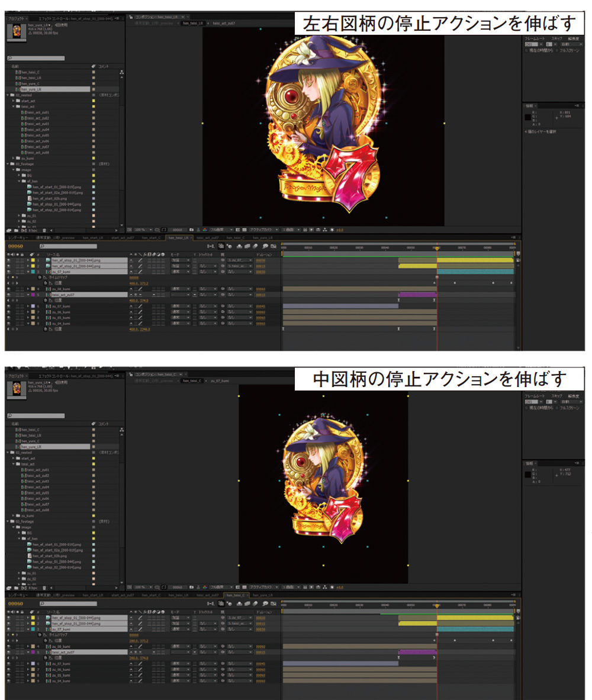Click the trash icon in lower Project panel
The height and width of the screenshot is (700, 592).
pos(44,588)
